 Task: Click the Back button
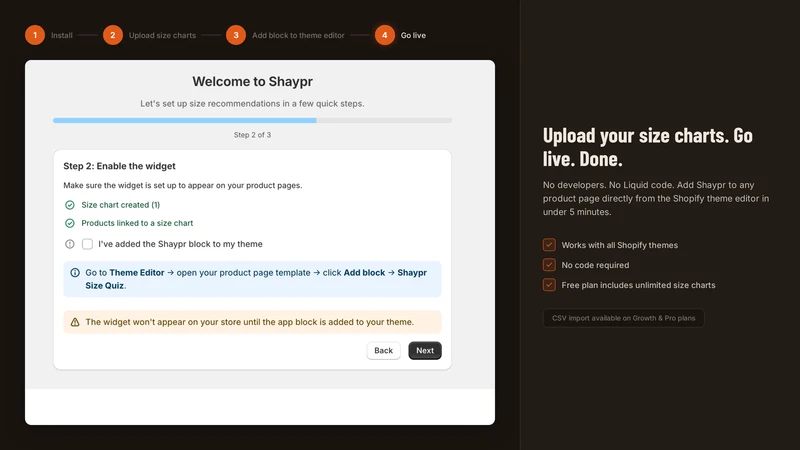[x=384, y=351]
